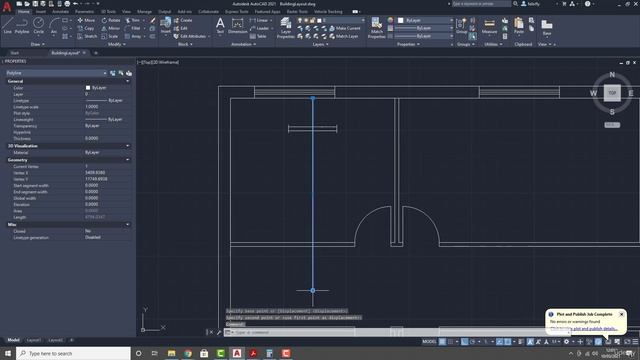Click the Trim tool
Viewport: 640px width, 360px height.
[x=132, y=20]
